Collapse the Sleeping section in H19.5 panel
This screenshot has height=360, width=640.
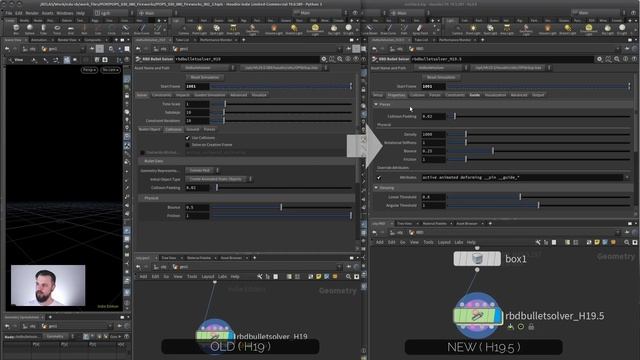(x=376, y=188)
